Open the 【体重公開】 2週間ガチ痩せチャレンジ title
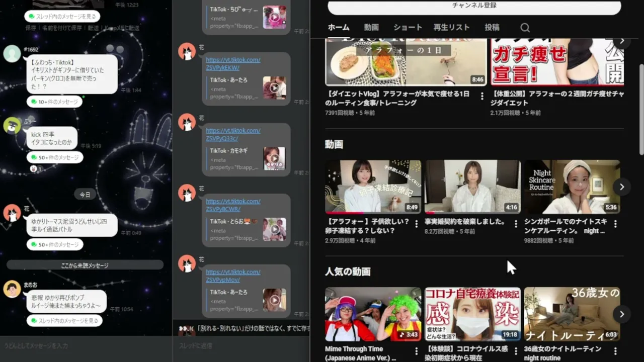Viewport: 644px width, 362px height. point(557,98)
